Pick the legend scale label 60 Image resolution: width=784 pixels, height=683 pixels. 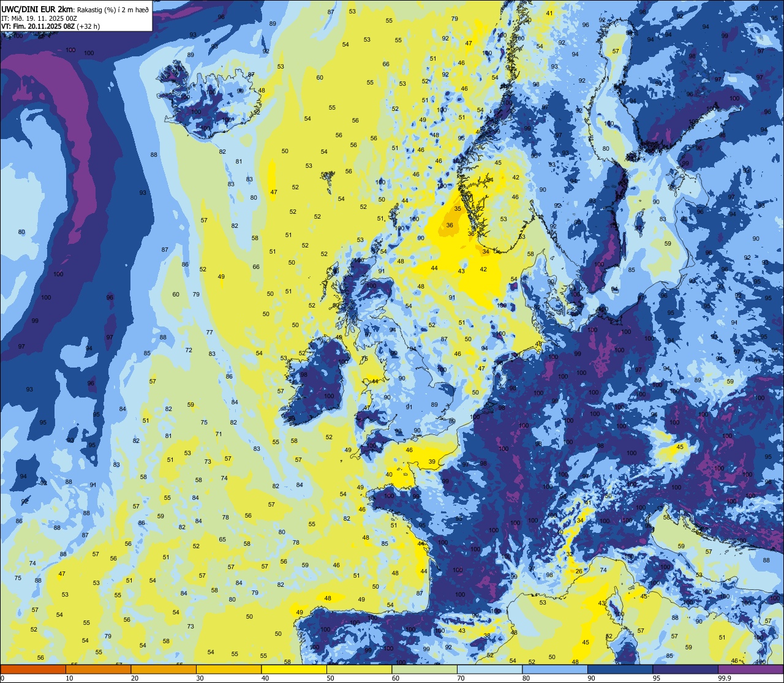pyautogui.click(x=396, y=678)
